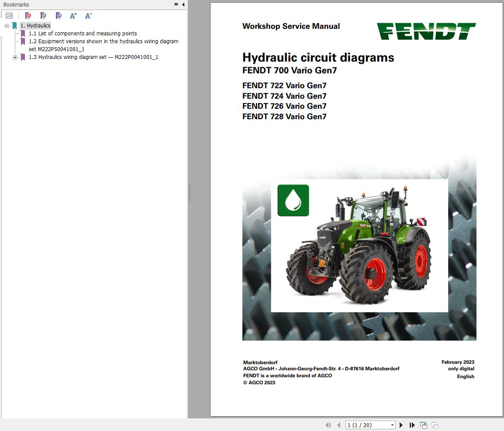
Task: Jump to the last page
Action: (412, 425)
